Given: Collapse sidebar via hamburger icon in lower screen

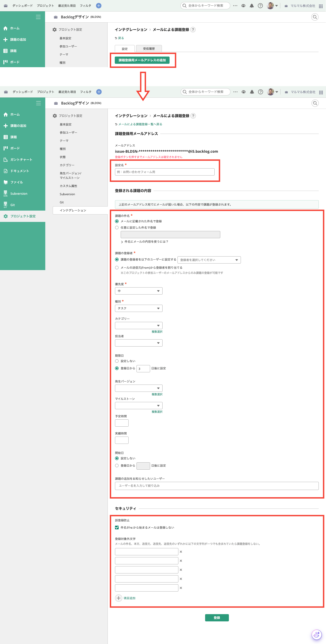Looking at the screenshot, I should tap(38, 103).
